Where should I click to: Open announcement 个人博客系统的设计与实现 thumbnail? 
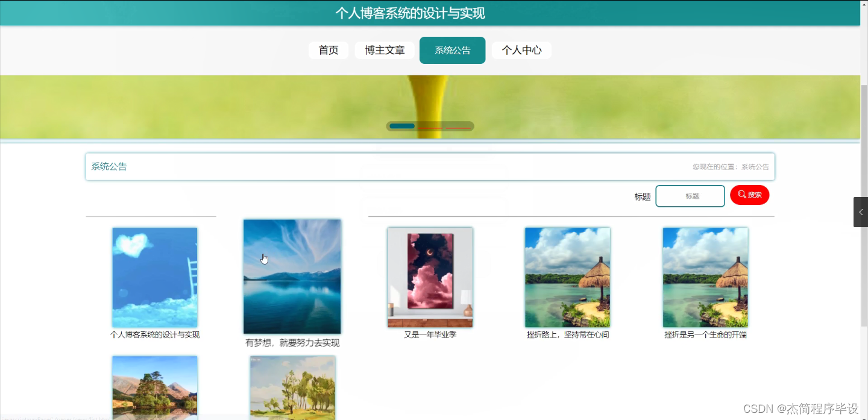[154, 277]
